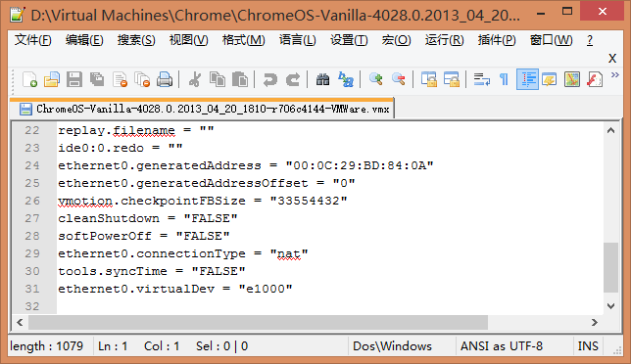Open the 搜索(S) menu

136,40
